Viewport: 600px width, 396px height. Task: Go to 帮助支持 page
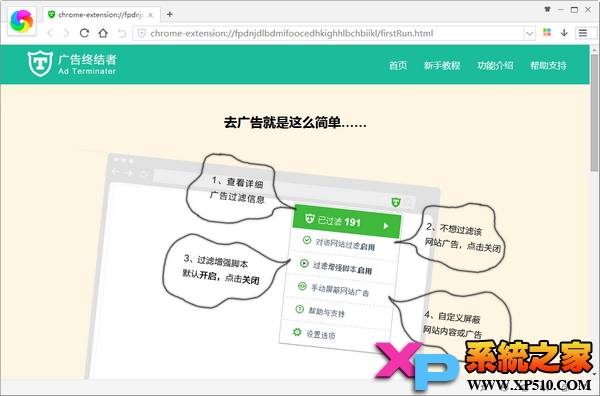(548, 65)
